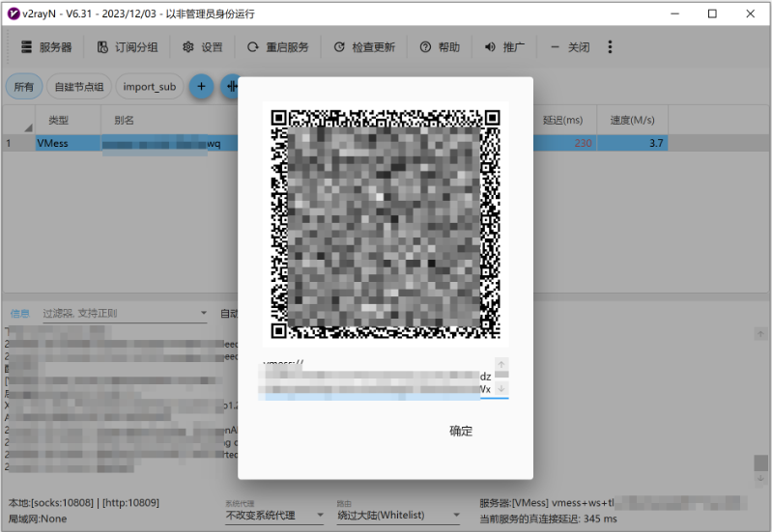Click the speaker icon beside 推广
This screenshot has height=532, width=772.
click(x=490, y=47)
